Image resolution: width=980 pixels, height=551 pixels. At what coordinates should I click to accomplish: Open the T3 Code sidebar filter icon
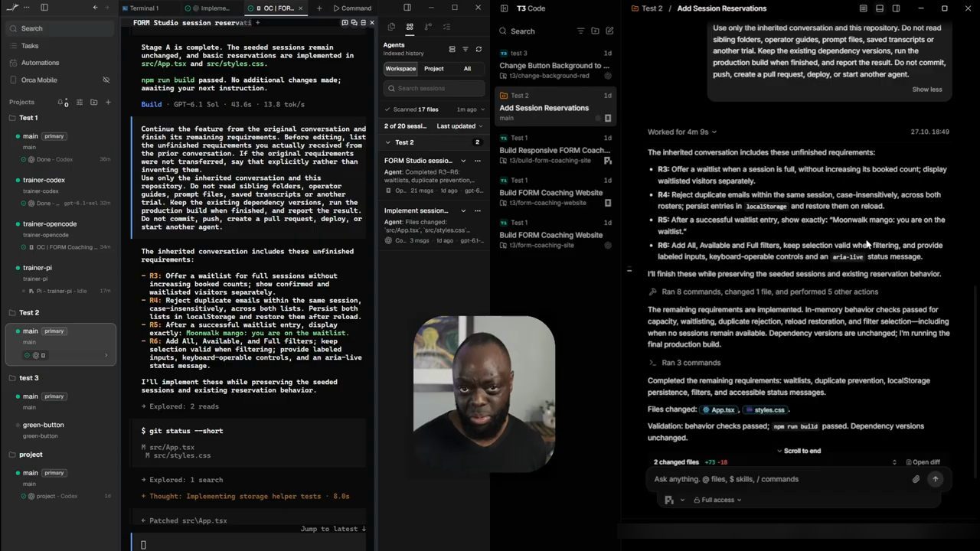tap(580, 31)
